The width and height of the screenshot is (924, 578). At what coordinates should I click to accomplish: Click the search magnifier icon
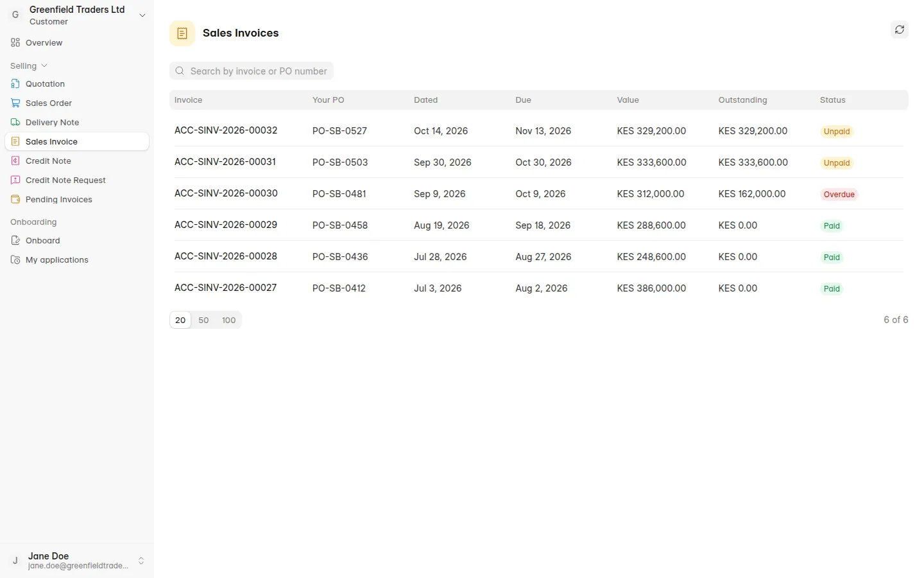(180, 71)
